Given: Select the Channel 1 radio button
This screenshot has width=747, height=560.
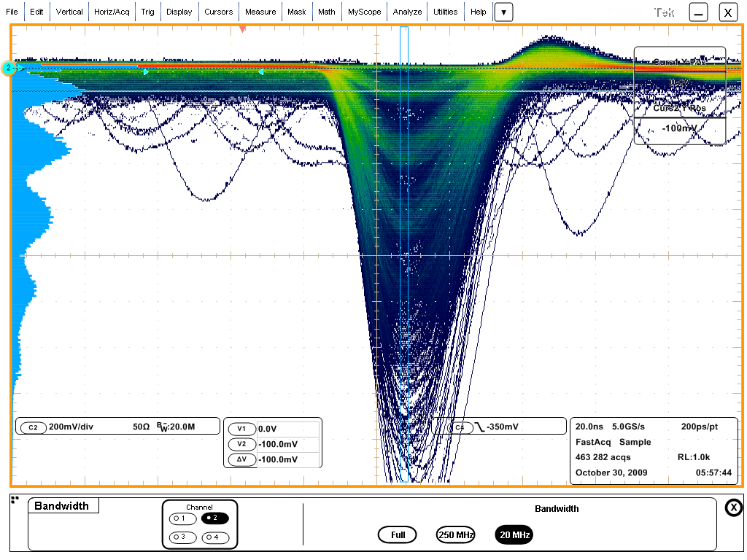Looking at the screenshot, I should 182,518.
